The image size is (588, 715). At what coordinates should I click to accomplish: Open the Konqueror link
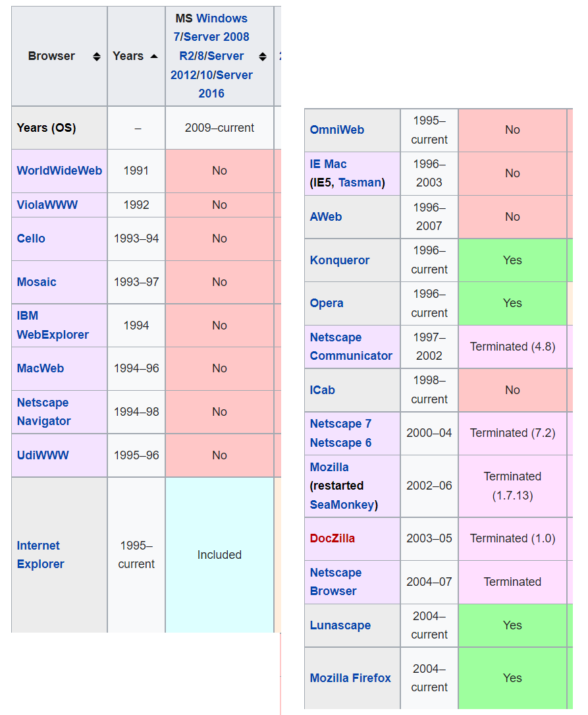tap(339, 260)
